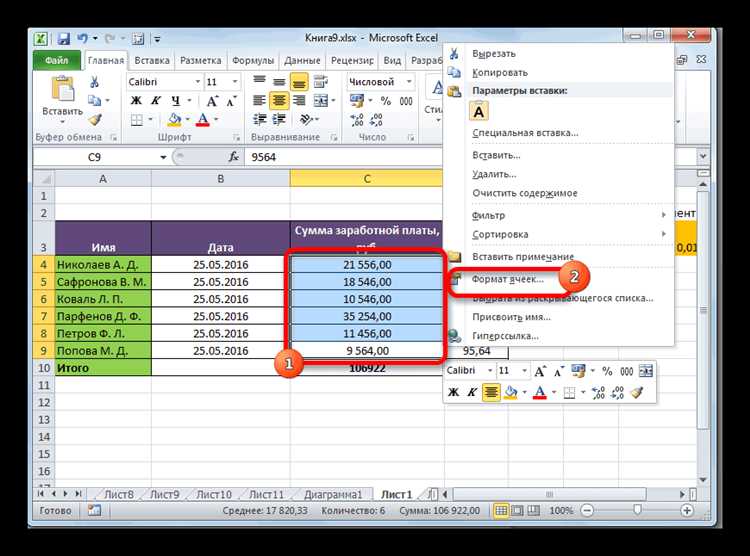This screenshot has height=556, width=750.
Task: Click merge and center icon in ribbon
Action: click(320, 101)
